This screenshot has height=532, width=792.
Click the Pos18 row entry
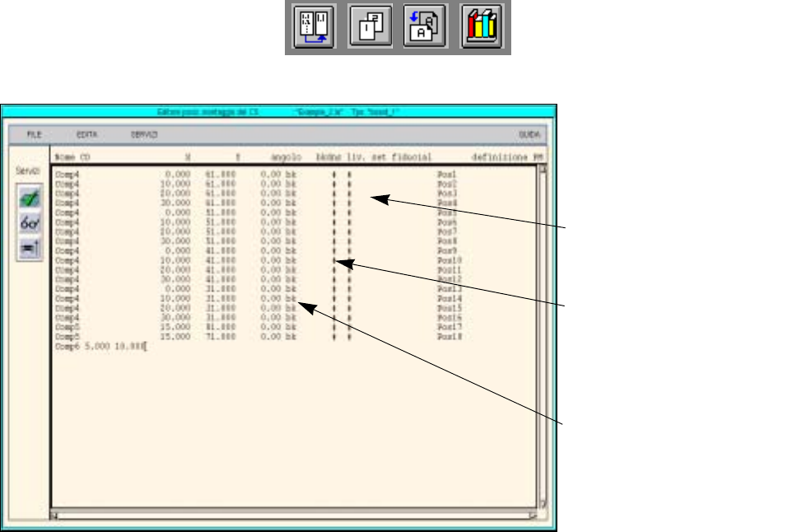(x=258, y=337)
